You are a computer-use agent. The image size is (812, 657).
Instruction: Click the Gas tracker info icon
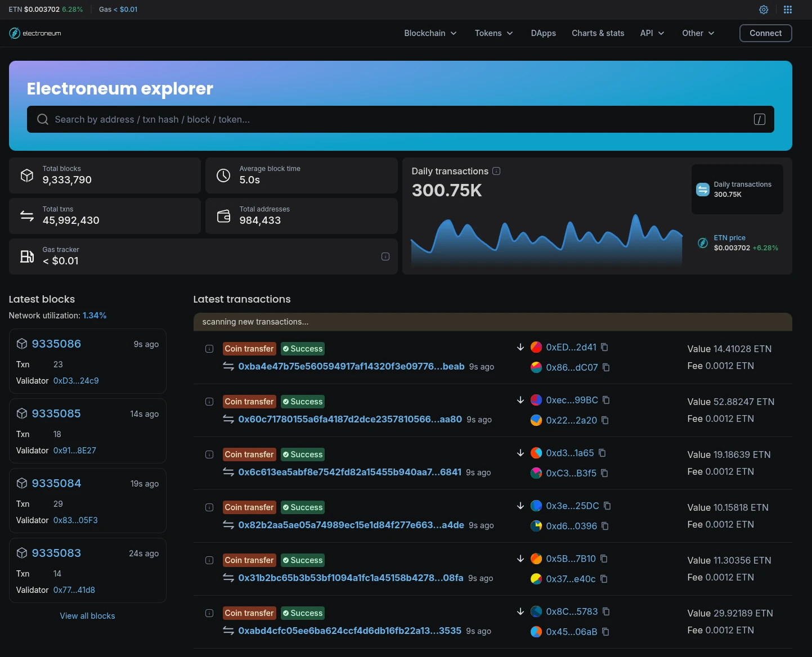pos(385,256)
